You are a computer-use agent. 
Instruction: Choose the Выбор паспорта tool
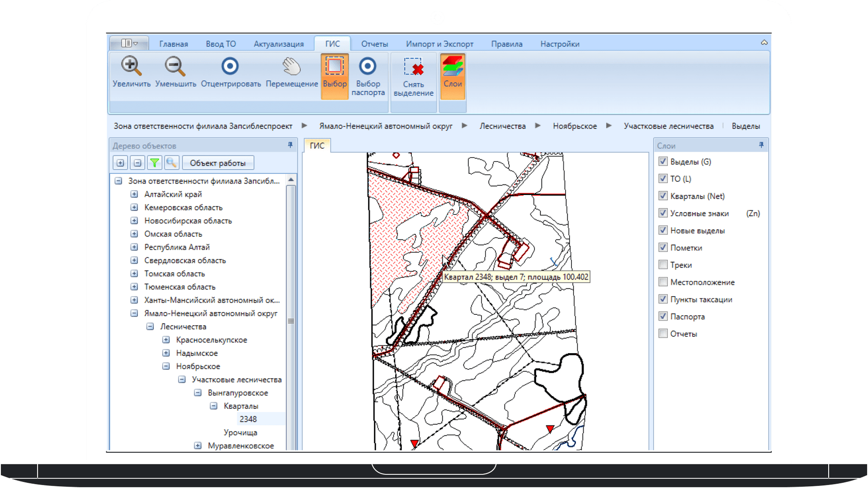pyautogui.click(x=368, y=76)
